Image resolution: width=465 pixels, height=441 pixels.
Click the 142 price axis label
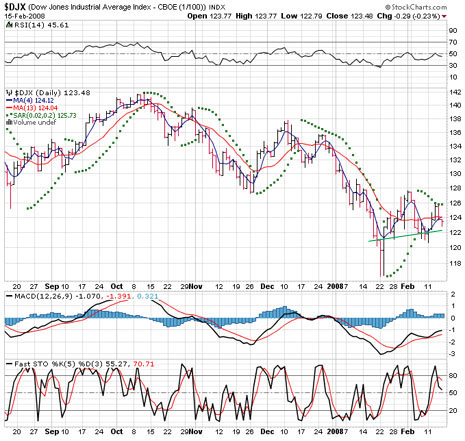pyautogui.click(x=455, y=92)
